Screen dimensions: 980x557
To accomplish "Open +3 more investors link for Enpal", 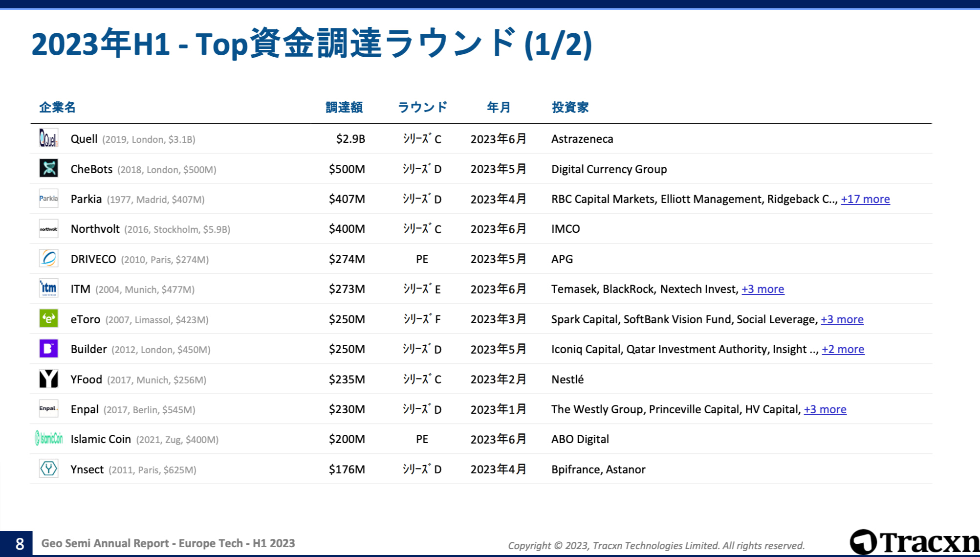I will 825,409.
